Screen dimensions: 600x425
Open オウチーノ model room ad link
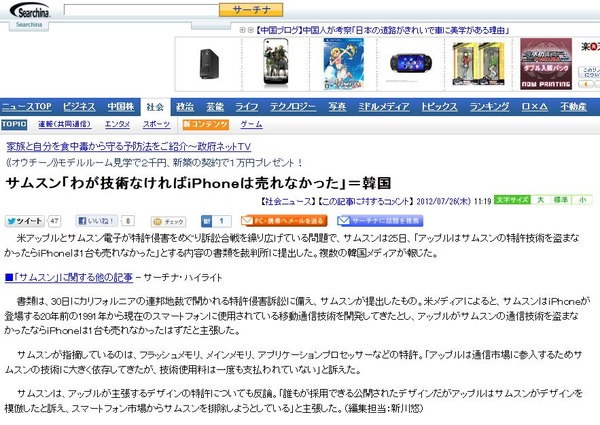coord(155,163)
